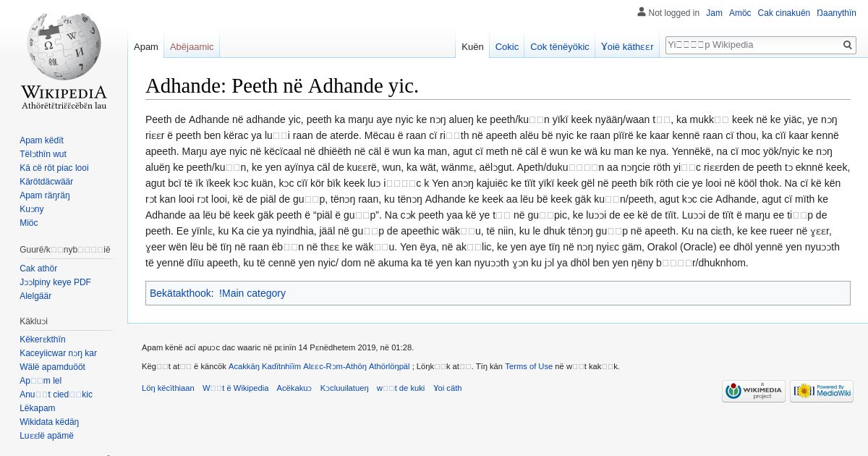Click Cak athör link
This screenshot has height=456, width=868.
pos(38,269)
